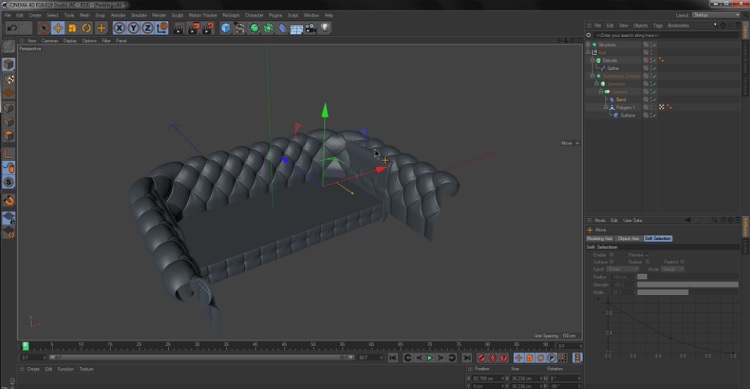This screenshot has height=389, width=750.
Task: Toggle the Enable checkbox in Soft Selection
Action: click(x=611, y=255)
